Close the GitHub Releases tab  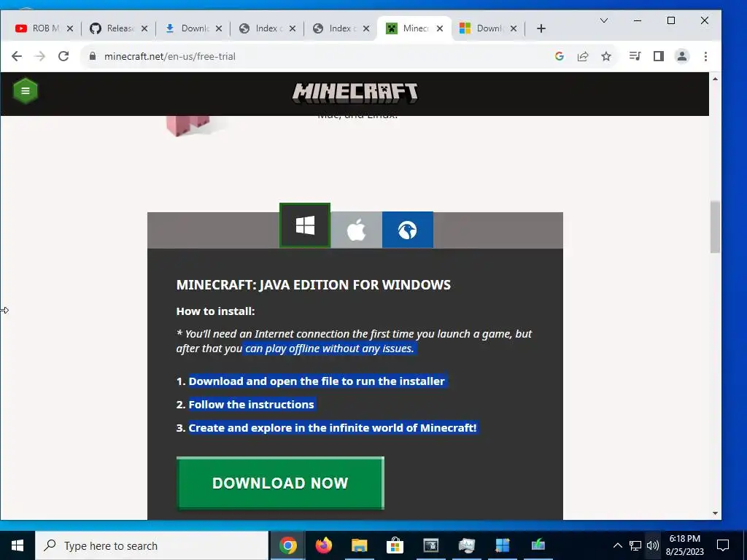point(144,28)
